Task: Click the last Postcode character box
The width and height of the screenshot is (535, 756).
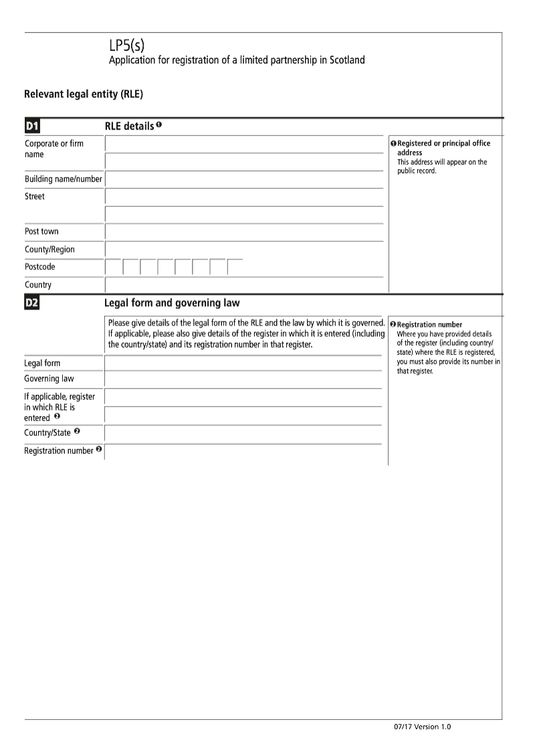Action: [235, 267]
